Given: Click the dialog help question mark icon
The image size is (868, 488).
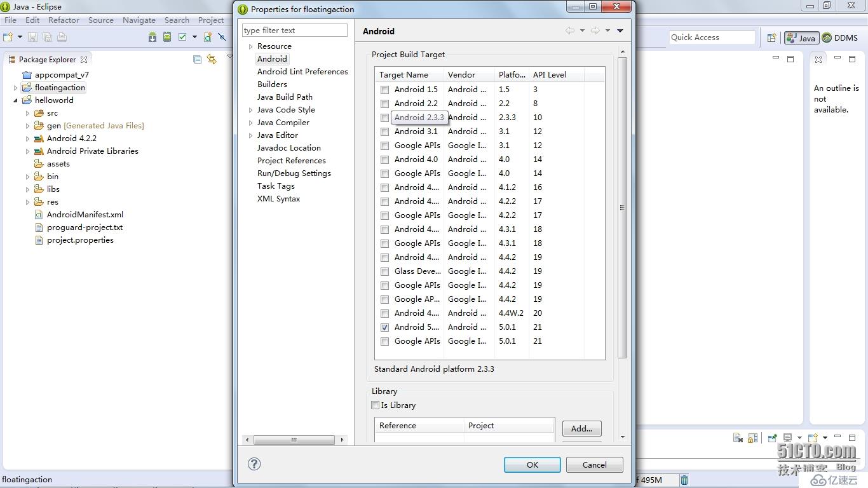Looking at the screenshot, I should (x=254, y=464).
